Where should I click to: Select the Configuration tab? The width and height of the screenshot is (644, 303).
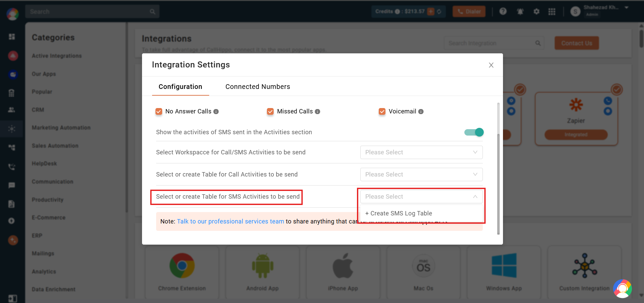180,87
